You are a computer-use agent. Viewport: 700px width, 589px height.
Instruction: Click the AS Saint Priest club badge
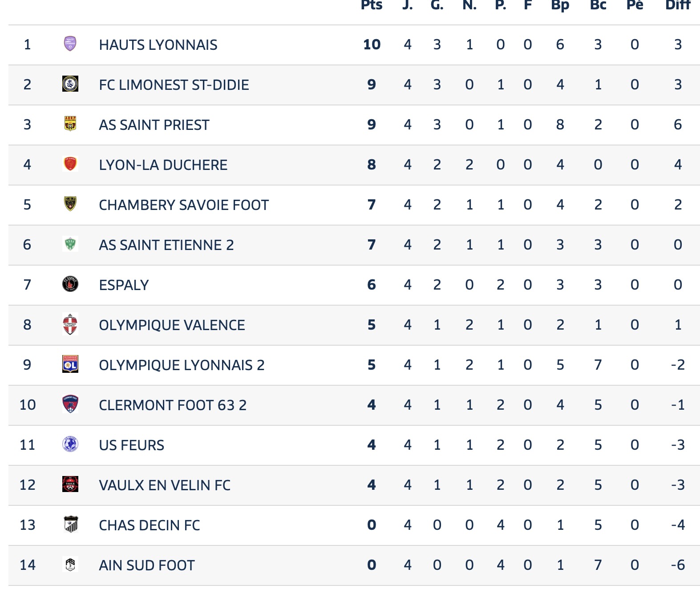(70, 124)
